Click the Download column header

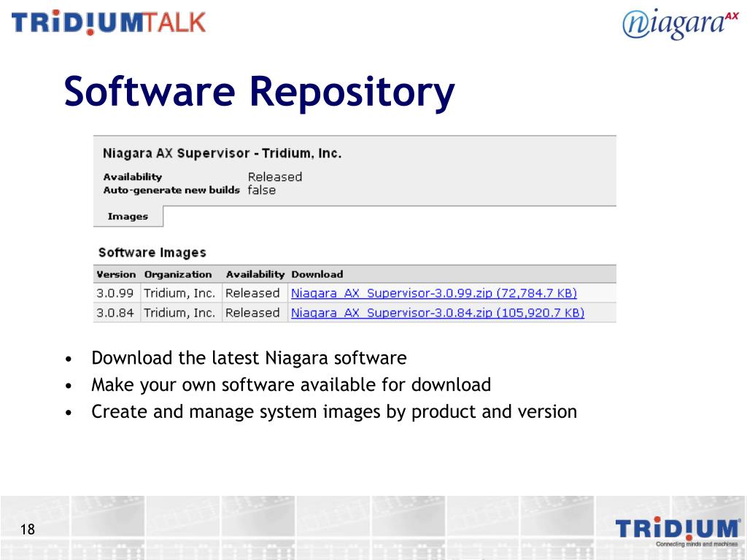317,274
